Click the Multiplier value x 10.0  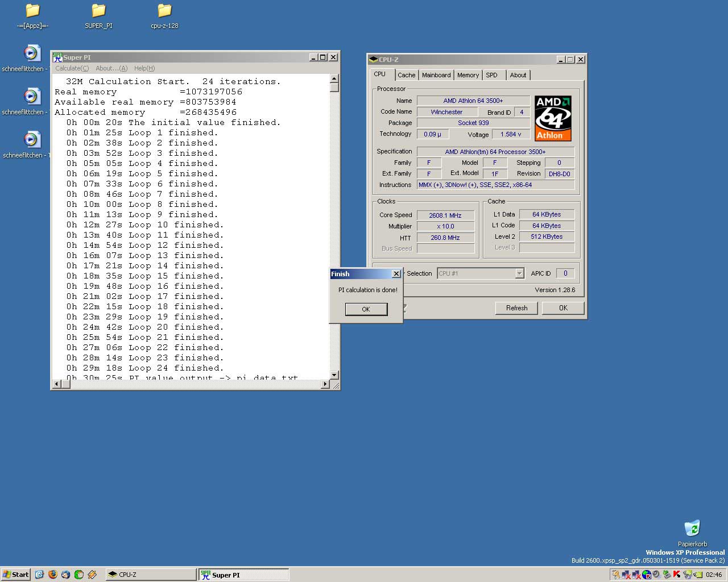[445, 226]
